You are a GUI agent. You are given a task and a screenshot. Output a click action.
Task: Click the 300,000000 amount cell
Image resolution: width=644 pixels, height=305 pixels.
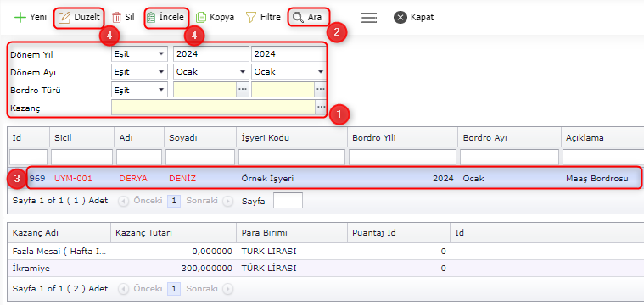173,268
